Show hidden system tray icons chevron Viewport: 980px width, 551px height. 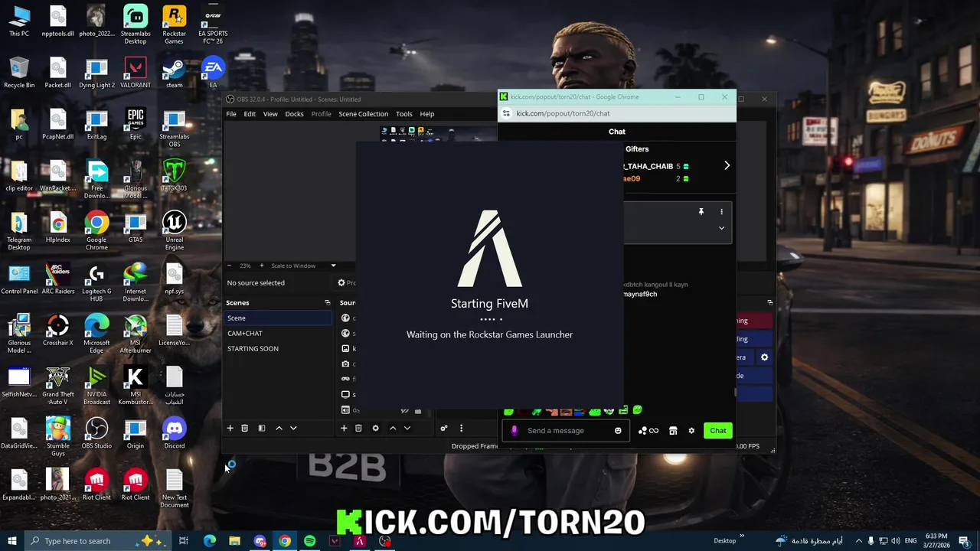858,541
